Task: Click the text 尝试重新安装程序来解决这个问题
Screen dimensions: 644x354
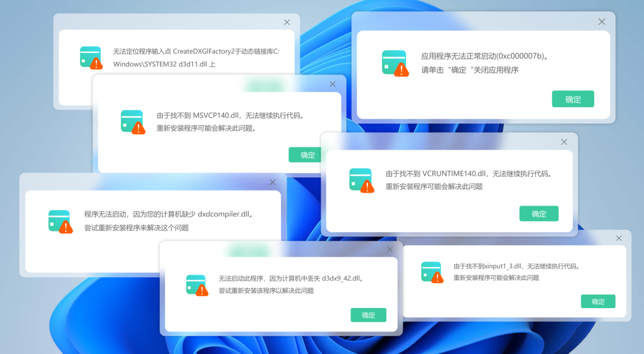Action: point(136,228)
